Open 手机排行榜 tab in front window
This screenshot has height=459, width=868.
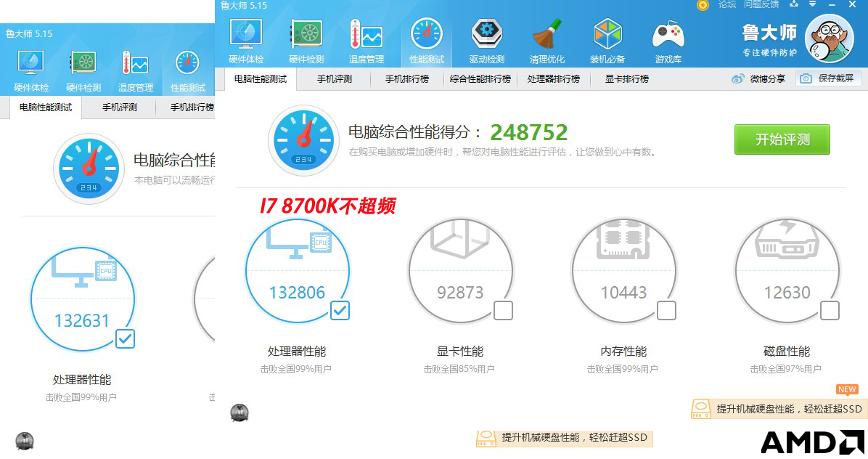[x=407, y=79]
